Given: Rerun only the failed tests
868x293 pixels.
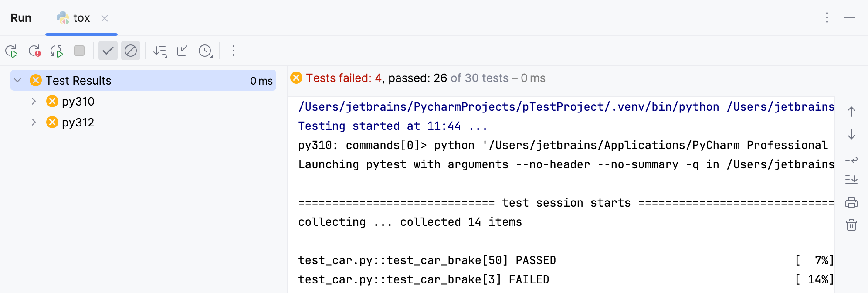Looking at the screenshot, I should click(x=35, y=51).
